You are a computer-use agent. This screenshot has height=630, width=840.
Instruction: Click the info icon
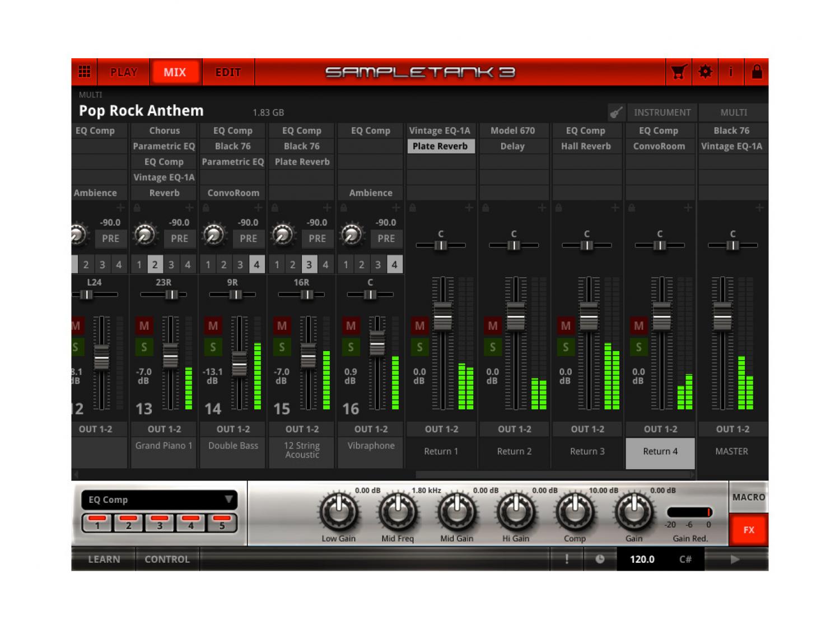[730, 72]
